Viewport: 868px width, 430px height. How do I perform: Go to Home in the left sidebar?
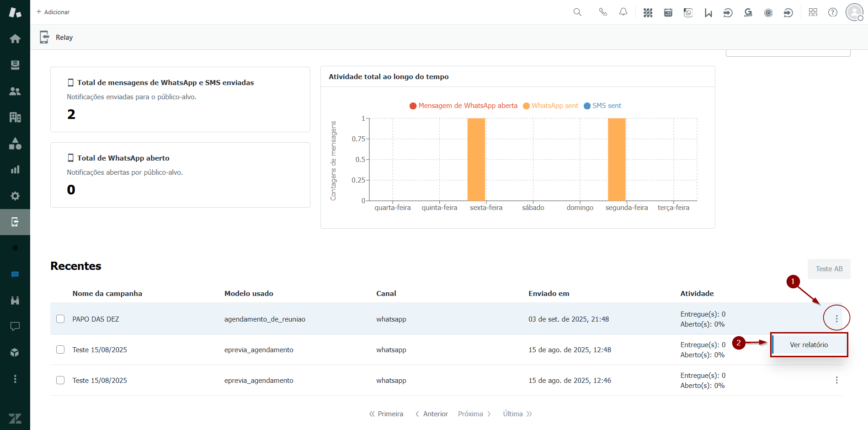coord(15,39)
